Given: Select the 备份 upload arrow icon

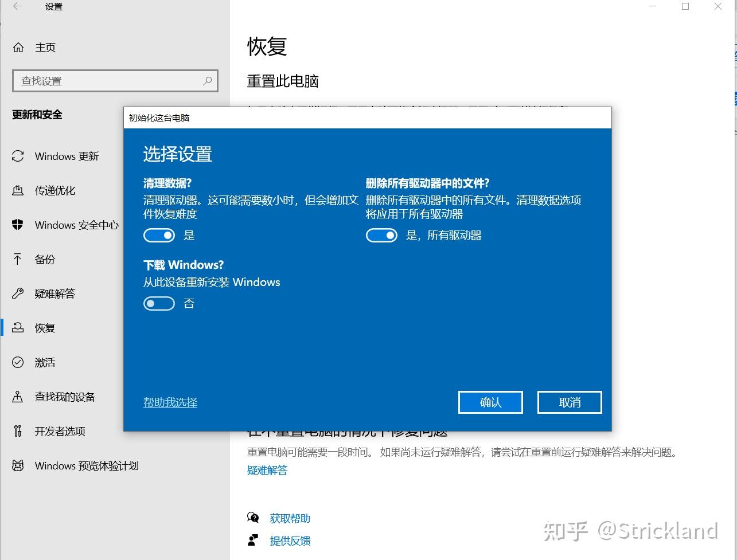Looking at the screenshot, I should tap(18, 259).
